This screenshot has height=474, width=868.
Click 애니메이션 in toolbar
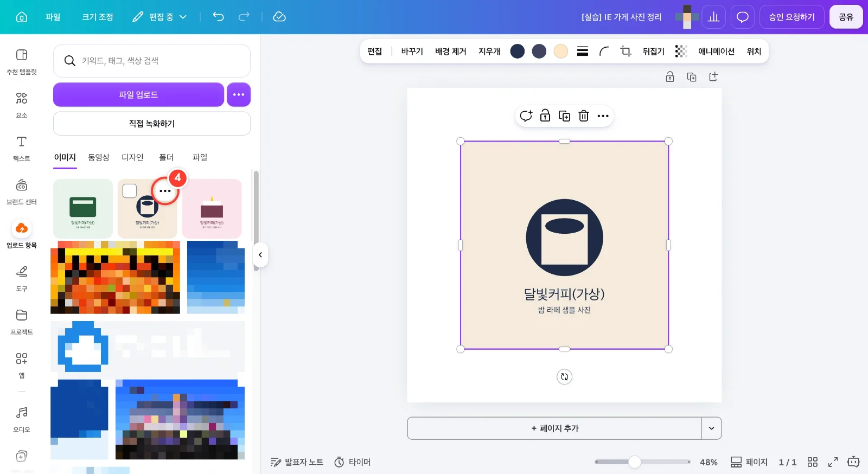tap(716, 52)
